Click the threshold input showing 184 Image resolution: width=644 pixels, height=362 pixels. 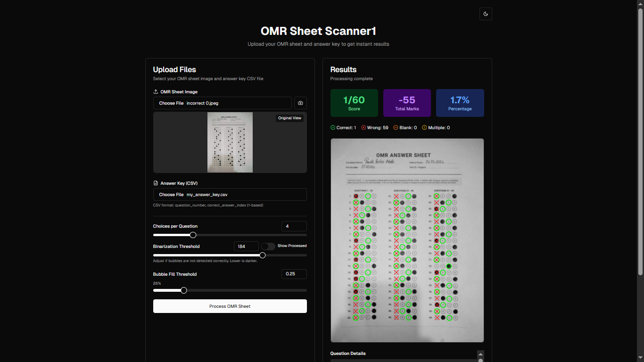coord(246,246)
